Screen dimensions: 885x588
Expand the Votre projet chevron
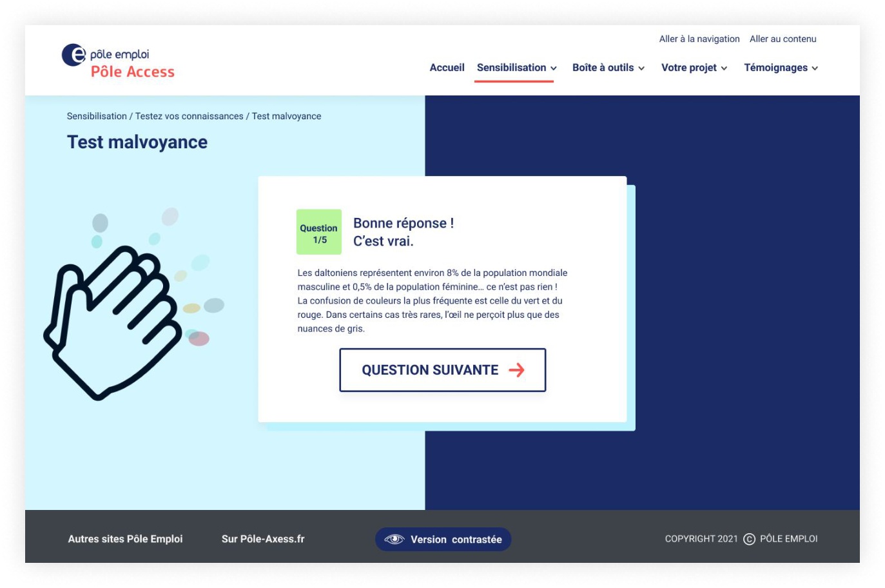tap(724, 68)
